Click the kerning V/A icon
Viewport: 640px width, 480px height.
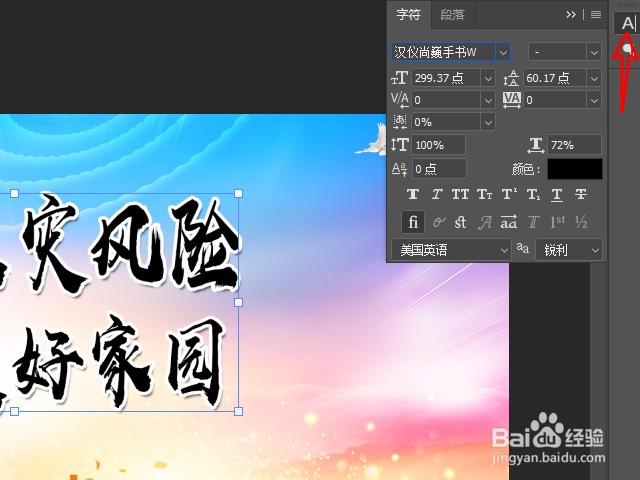[x=400, y=100]
